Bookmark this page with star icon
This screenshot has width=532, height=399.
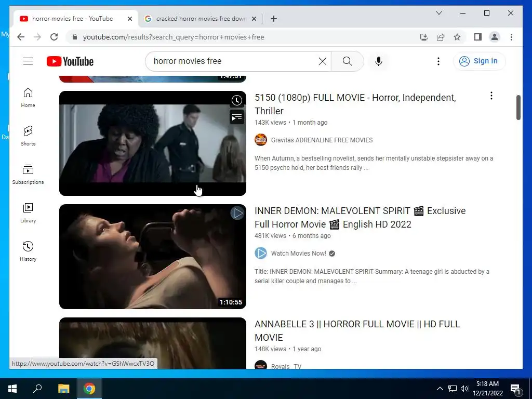[x=457, y=37]
